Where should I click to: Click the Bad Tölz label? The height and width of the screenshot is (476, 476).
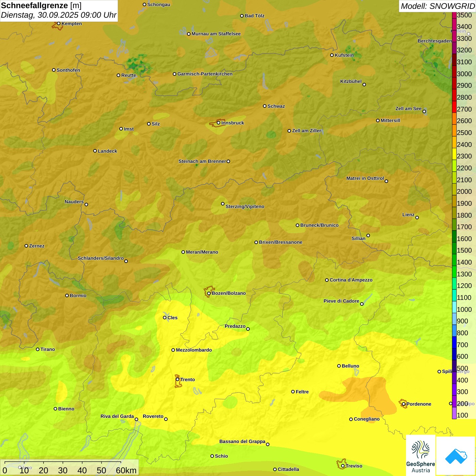255,16
